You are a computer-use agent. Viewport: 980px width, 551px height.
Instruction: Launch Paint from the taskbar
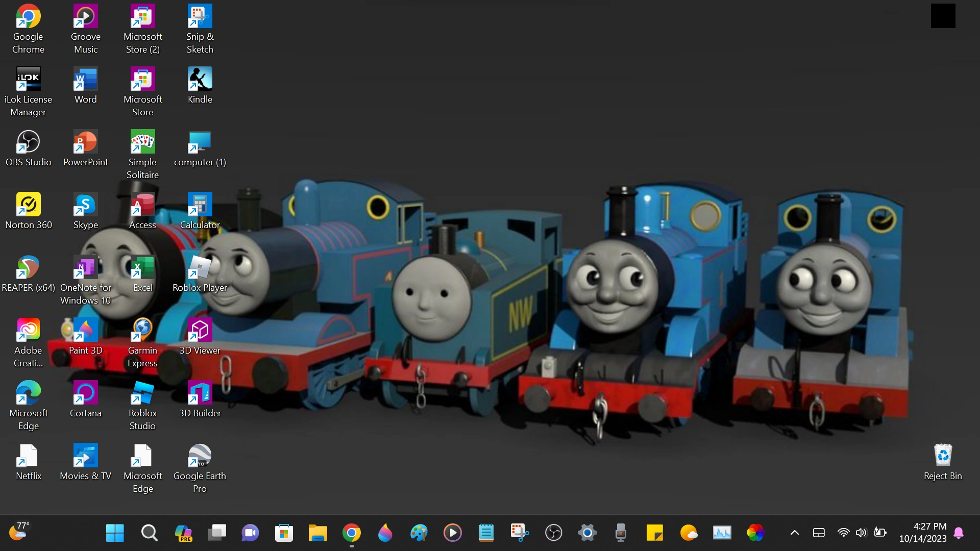419,533
